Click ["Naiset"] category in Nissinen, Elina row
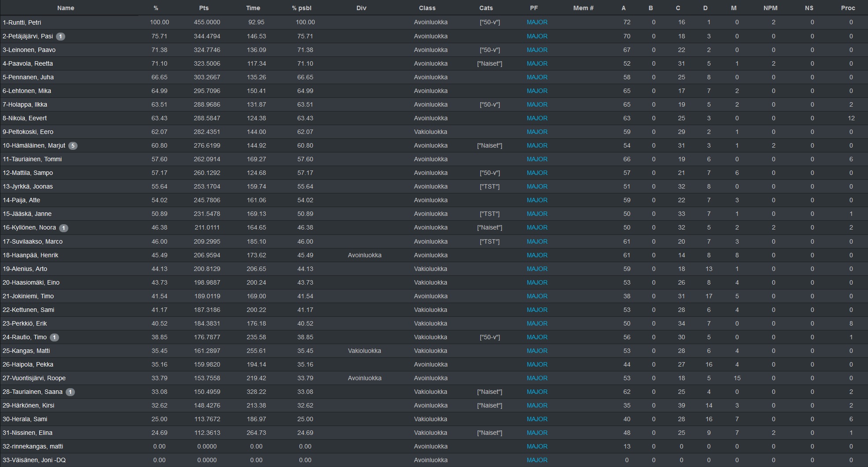This screenshot has height=467, width=868. [490, 433]
